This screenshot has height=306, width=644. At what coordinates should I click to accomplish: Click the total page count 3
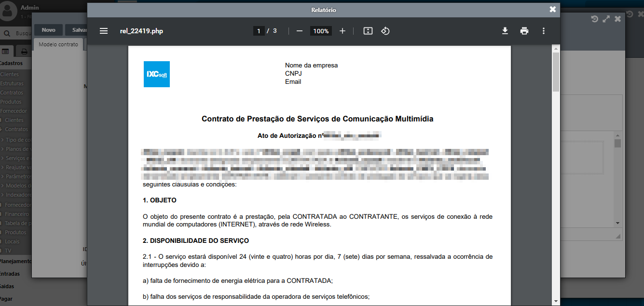click(x=275, y=31)
